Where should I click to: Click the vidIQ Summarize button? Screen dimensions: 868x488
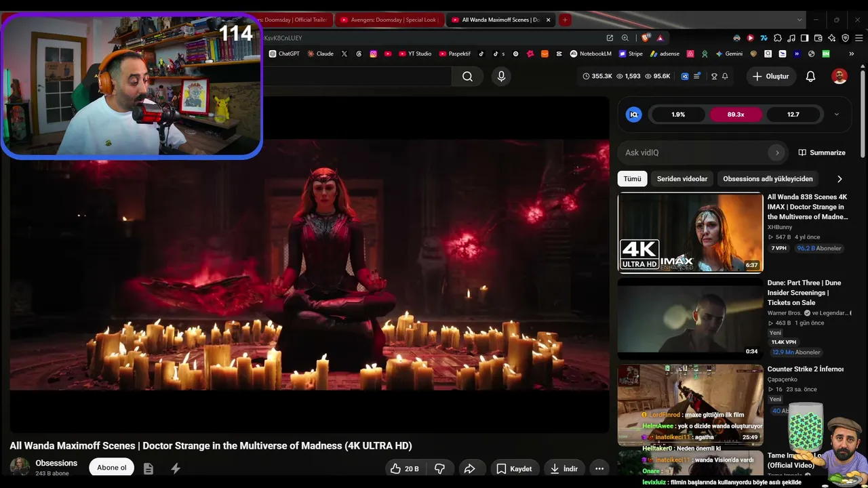[x=822, y=152]
